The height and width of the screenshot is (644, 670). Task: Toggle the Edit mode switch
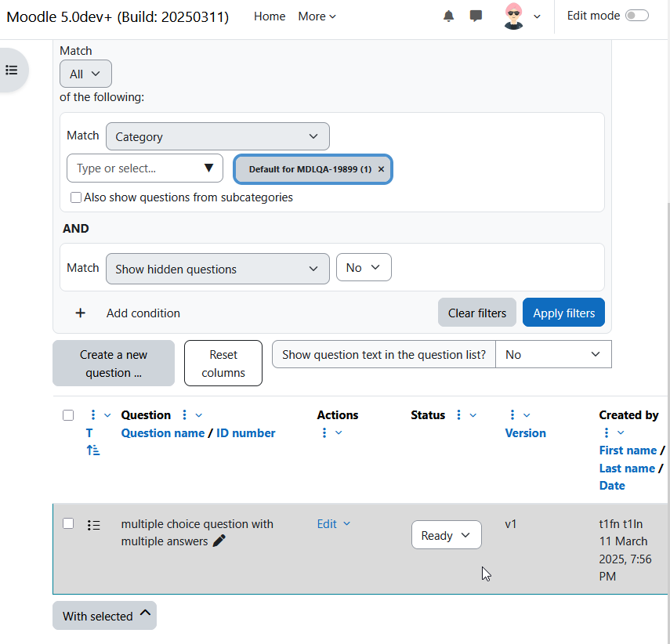click(x=636, y=16)
